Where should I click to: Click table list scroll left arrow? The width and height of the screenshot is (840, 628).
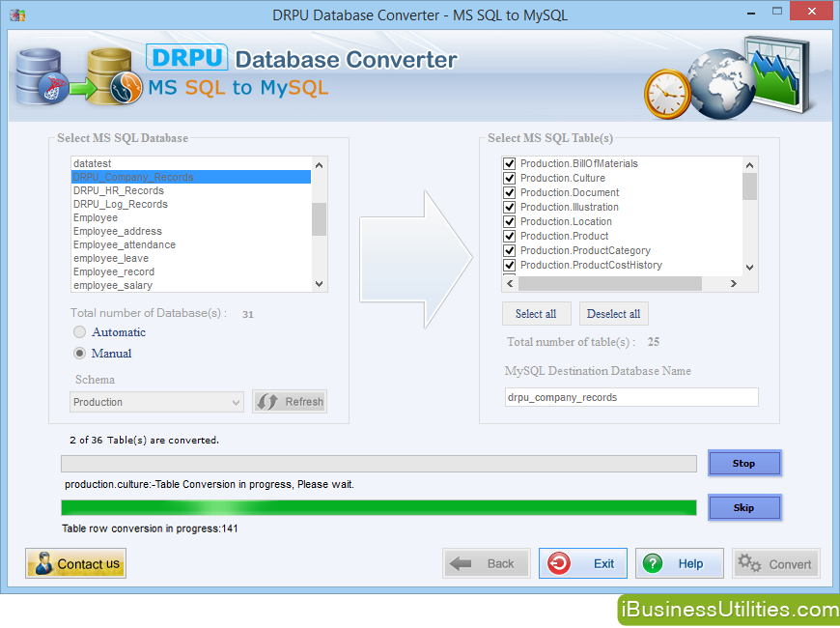(510, 284)
